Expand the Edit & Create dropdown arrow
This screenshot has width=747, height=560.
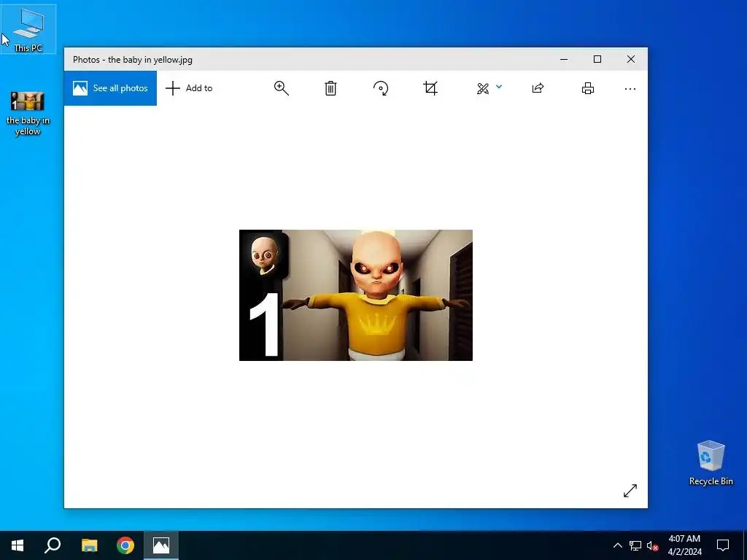pos(499,87)
